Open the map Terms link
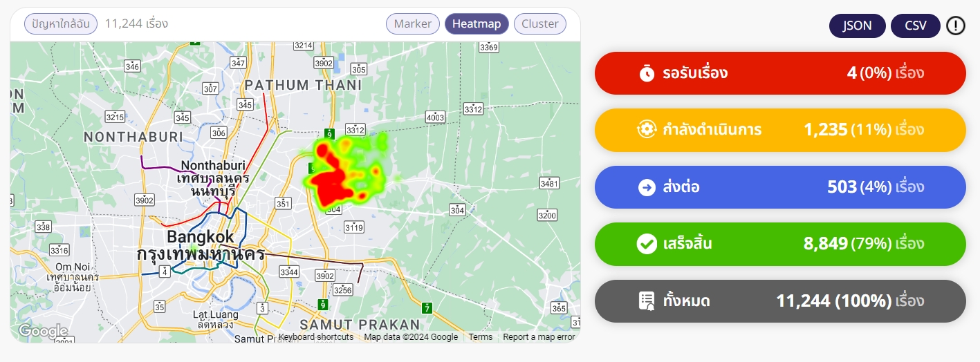 [480, 337]
